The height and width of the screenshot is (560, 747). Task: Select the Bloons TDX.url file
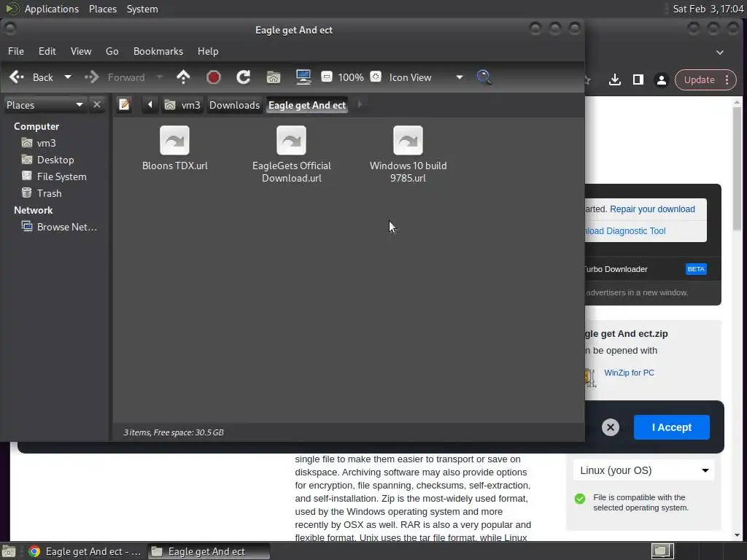click(175, 148)
